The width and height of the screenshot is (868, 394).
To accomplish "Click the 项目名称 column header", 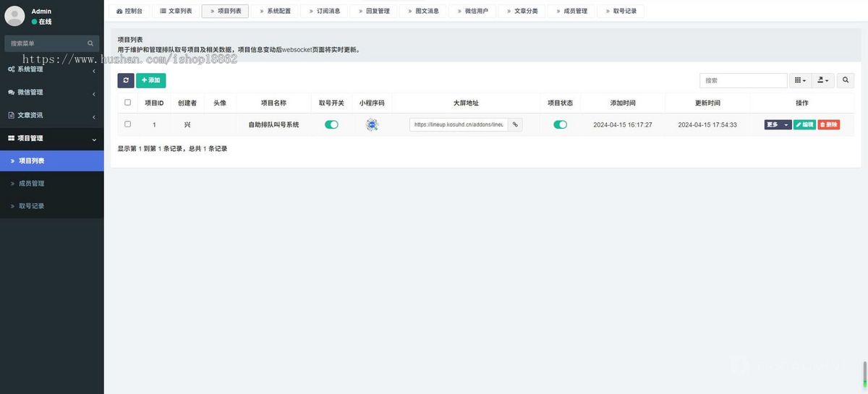I will [273, 103].
